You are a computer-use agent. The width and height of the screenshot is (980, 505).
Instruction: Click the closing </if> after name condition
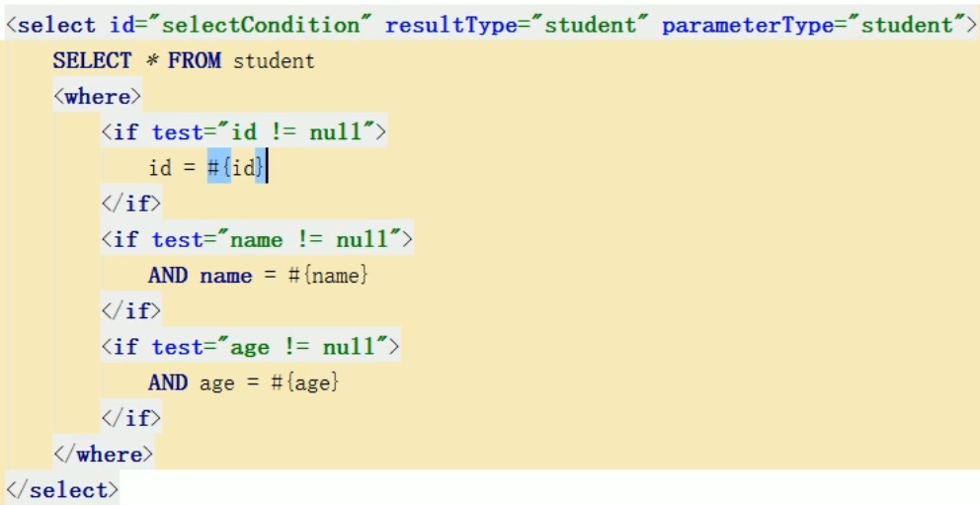(x=131, y=310)
